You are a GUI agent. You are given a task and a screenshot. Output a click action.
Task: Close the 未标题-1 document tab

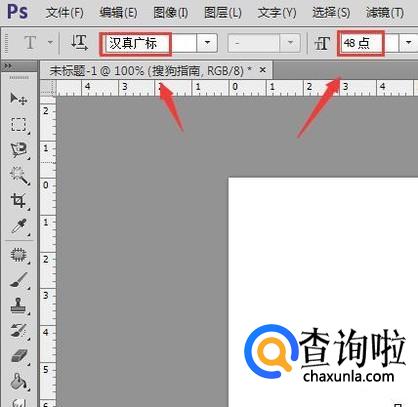(263, 70)
